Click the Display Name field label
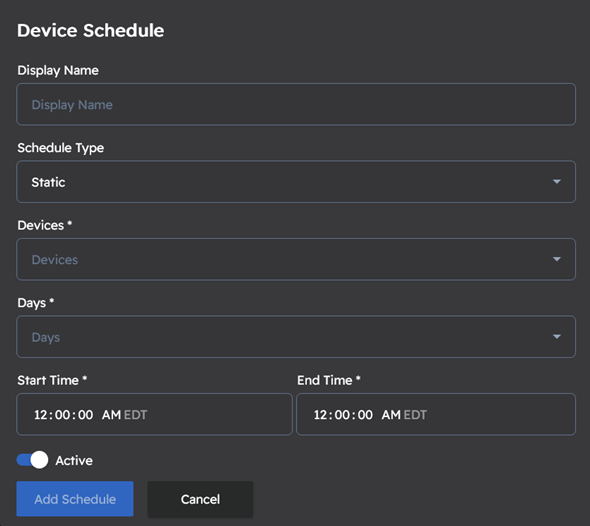Image resolution: width=590 pixels, height=526 pixels. (x=58, y=70)
